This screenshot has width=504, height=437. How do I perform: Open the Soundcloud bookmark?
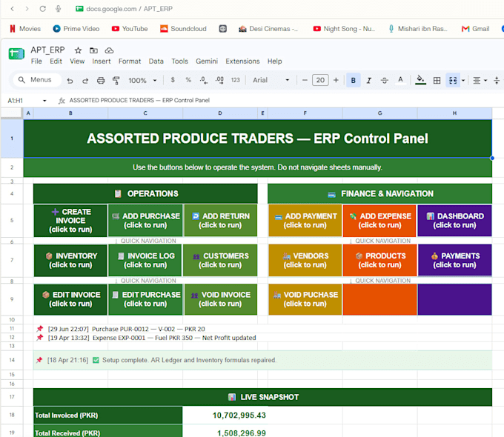click(x=183, y=29)
